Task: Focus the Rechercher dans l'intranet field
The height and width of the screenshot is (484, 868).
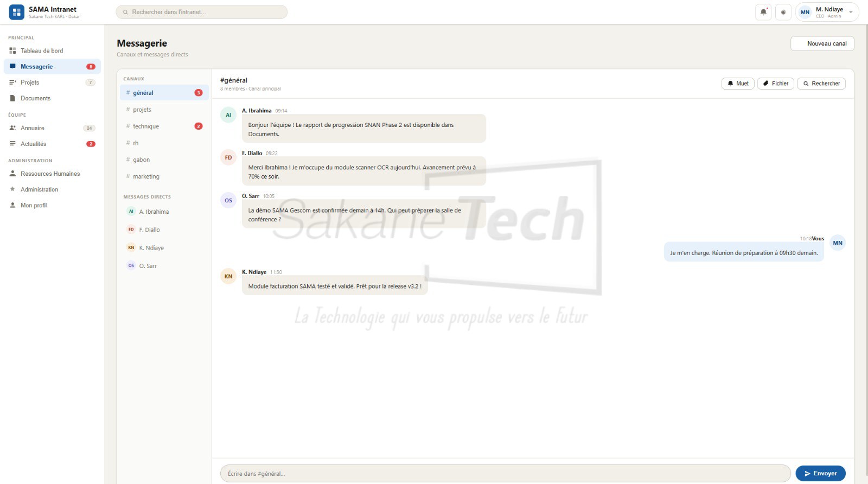Action: click(x=202, y=12)
